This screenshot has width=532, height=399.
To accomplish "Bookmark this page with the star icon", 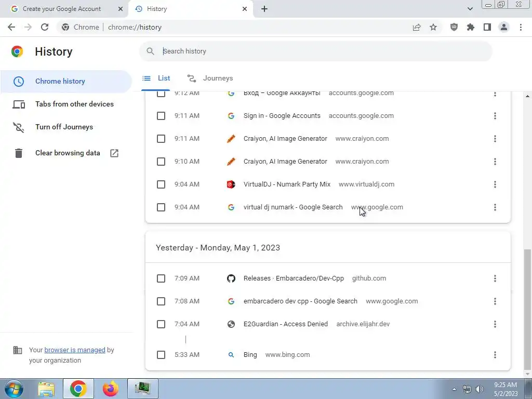I will pos(433,27).
